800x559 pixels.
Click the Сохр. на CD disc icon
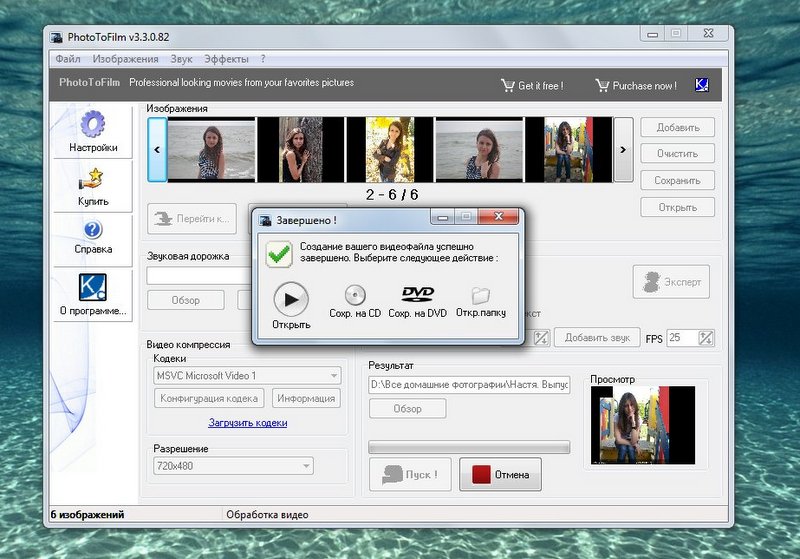point(355,295)
